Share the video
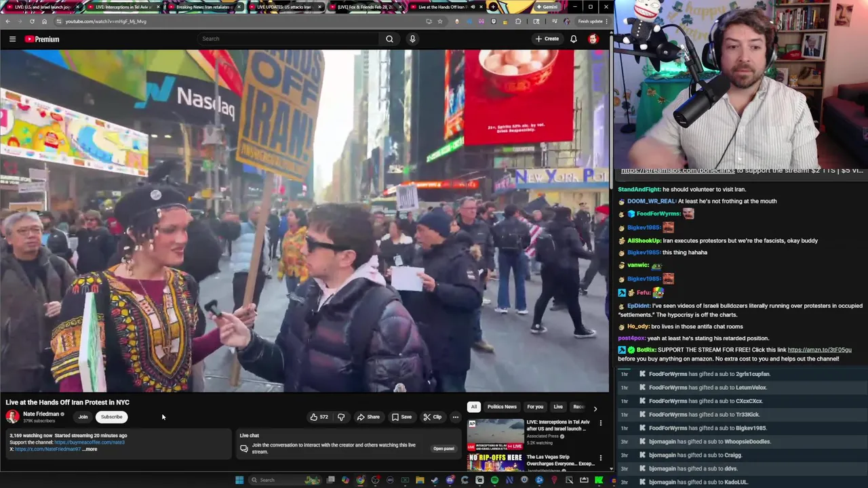868x488 pixels. coord(368,417)
